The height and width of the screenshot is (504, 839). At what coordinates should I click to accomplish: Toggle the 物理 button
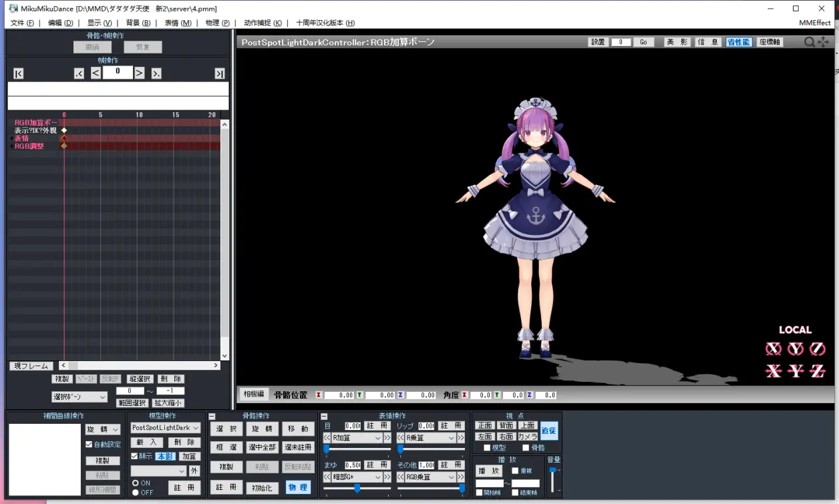pyautogui.click(x=298, y=487)
